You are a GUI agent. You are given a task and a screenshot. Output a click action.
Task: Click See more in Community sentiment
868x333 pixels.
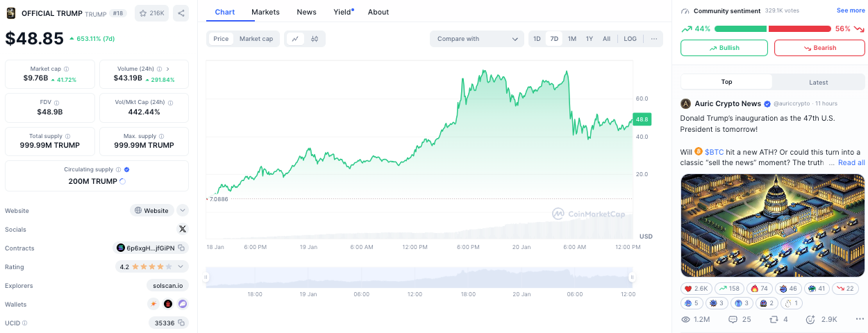[851, 10]
